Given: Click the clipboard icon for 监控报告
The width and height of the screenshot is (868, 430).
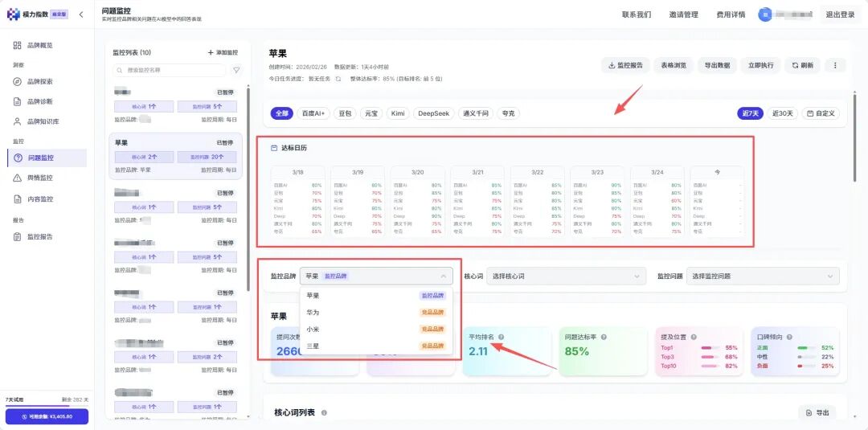Looking at the screenshot, I should pos(17,237).
